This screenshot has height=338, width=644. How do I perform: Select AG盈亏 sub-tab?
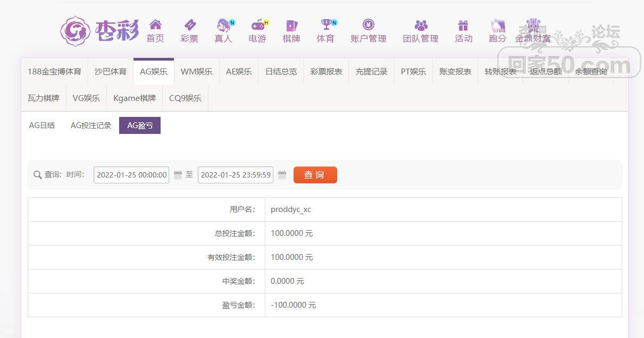(x=140, y=125)
